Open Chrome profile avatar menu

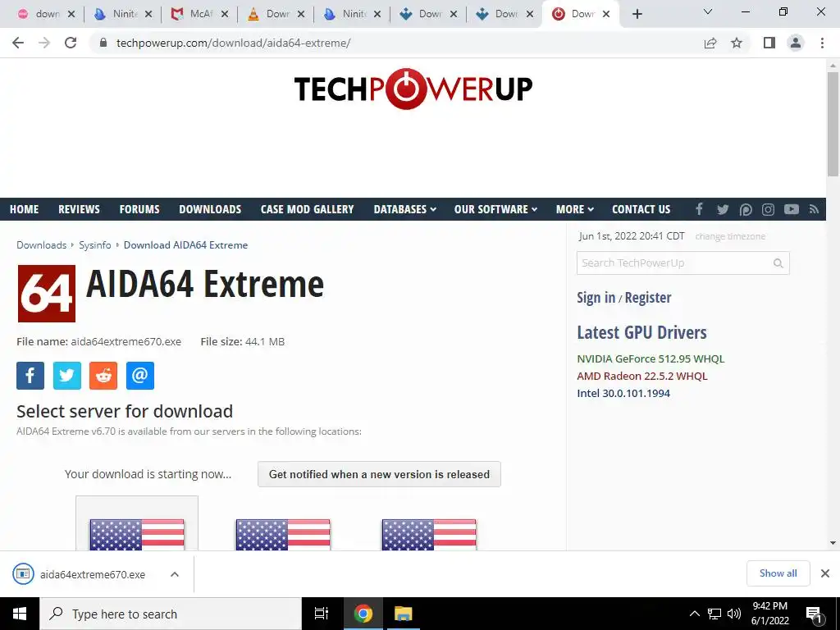(796, 43)
